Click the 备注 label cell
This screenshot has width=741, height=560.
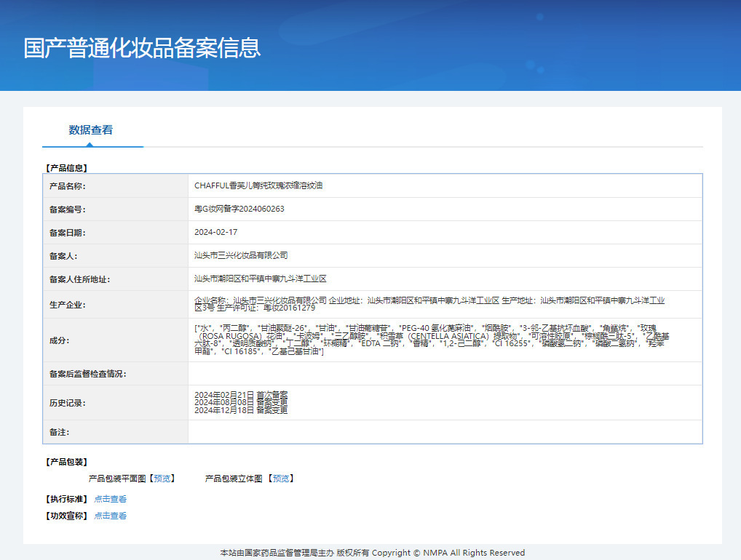click(115, 432)
